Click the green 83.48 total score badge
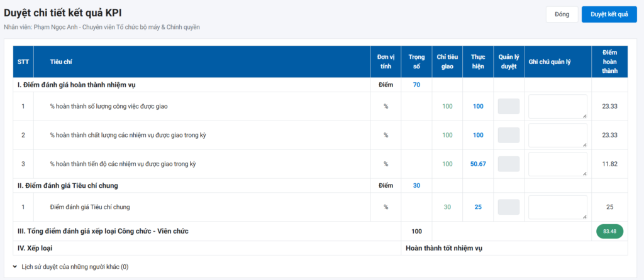The height and width of the screenshot is (280, 644). pos(609,232)
